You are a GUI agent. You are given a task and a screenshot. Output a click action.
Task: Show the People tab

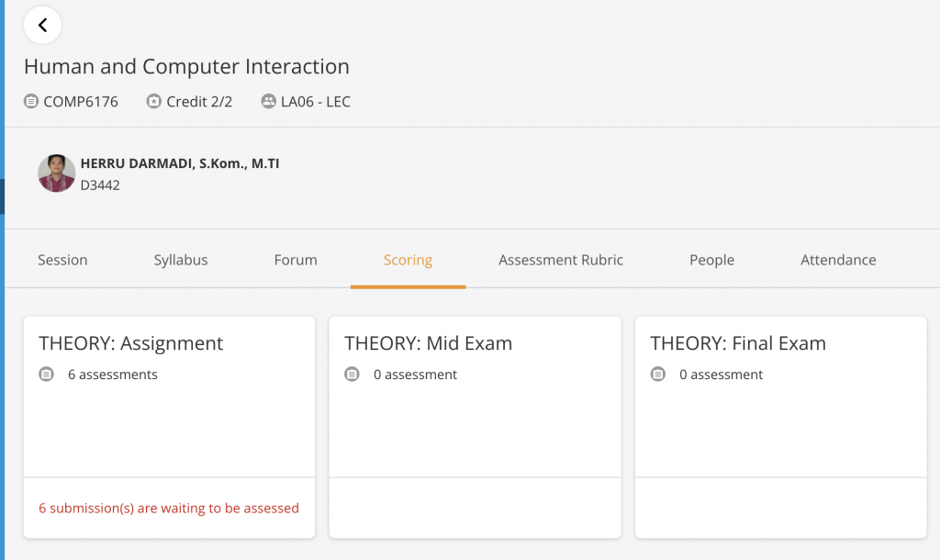(x=711, y=260)
